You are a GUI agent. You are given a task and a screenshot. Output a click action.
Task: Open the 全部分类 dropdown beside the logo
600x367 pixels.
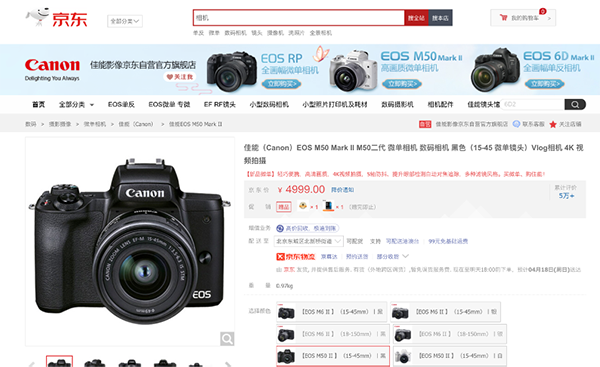(x=125, y=21)
